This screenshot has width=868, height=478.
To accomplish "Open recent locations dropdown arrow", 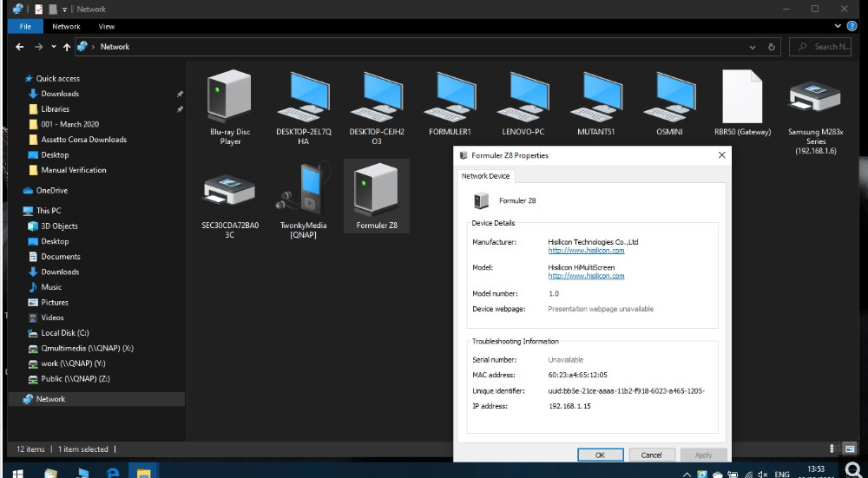I will coord(54,47).
